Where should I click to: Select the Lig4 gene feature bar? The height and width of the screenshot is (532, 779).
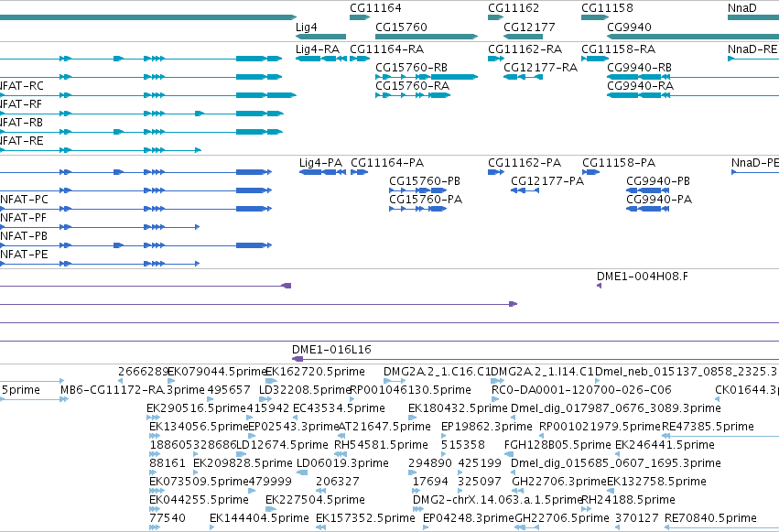[321, 37]
